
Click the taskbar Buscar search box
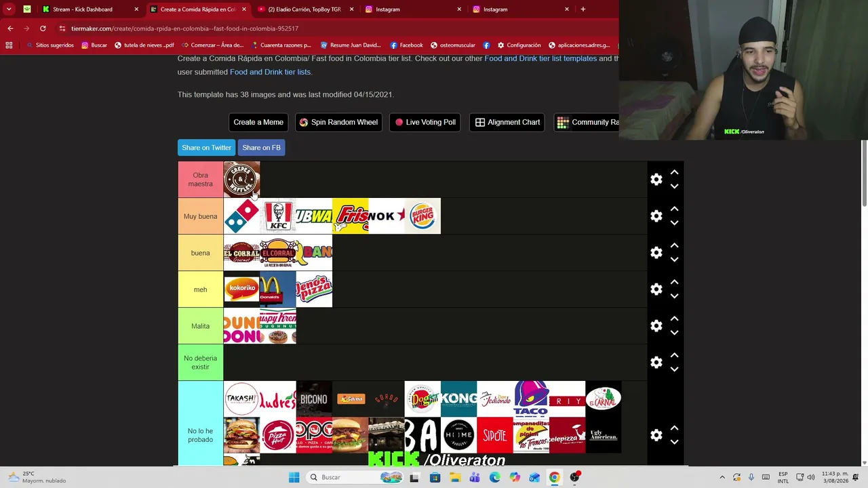point(355,477)
